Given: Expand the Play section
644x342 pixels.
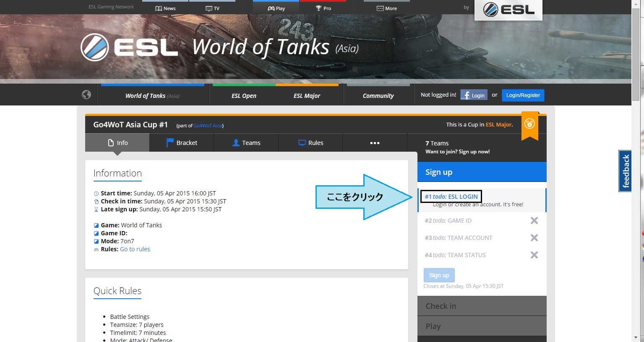Looking at the screenshot, I should point(482,326).
